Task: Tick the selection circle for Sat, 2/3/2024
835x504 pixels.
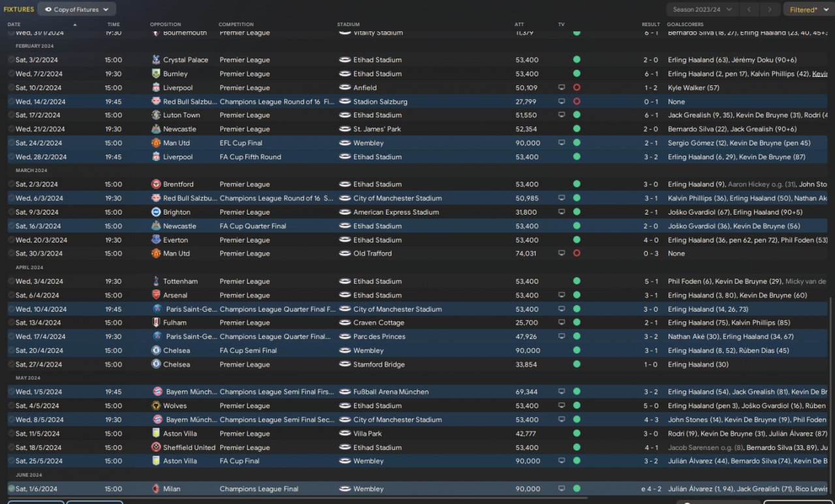Action: point(11,185)
